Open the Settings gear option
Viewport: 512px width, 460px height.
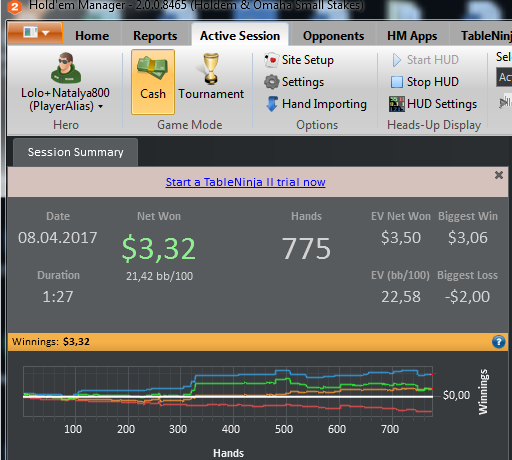[x=294, y=82]
